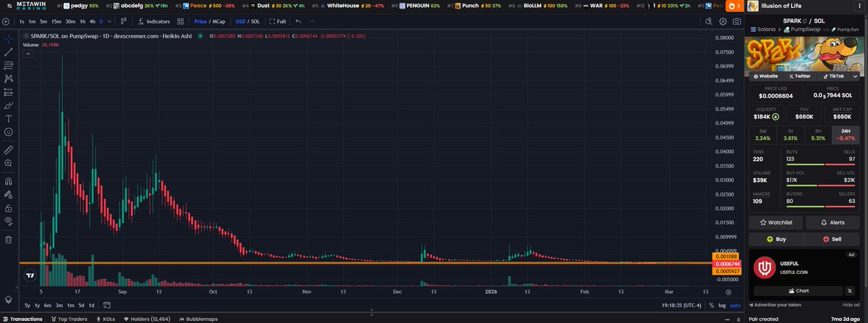Visit the SPARK Website link
The height and width of the screenshot is (323, 868).
[765, 75]
